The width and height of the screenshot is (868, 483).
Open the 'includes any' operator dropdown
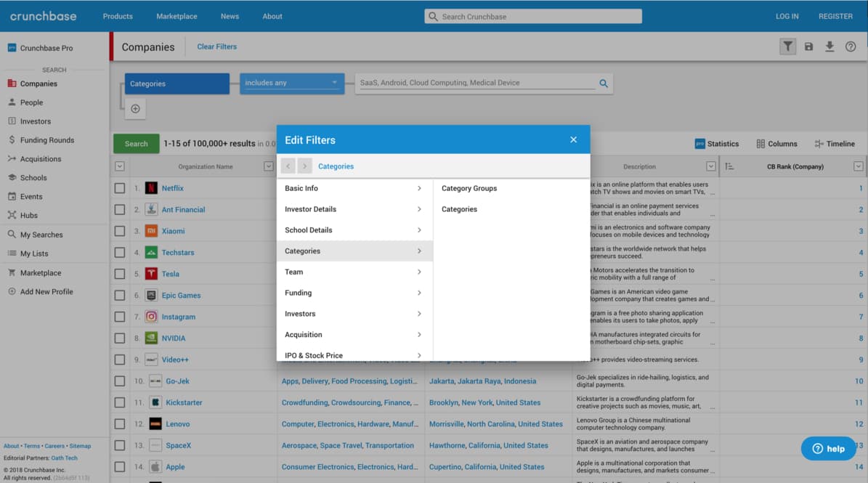point(292,83)
